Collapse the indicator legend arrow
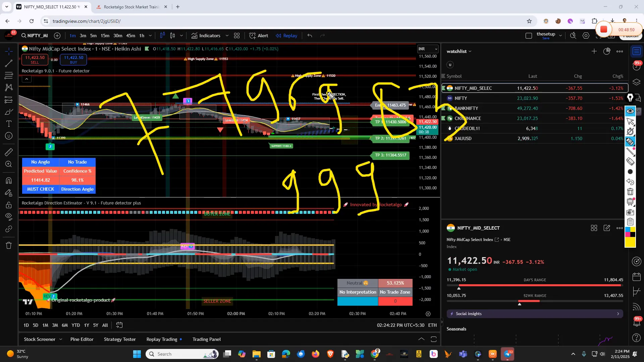644x362 pixels. click(x=26, y=79)
